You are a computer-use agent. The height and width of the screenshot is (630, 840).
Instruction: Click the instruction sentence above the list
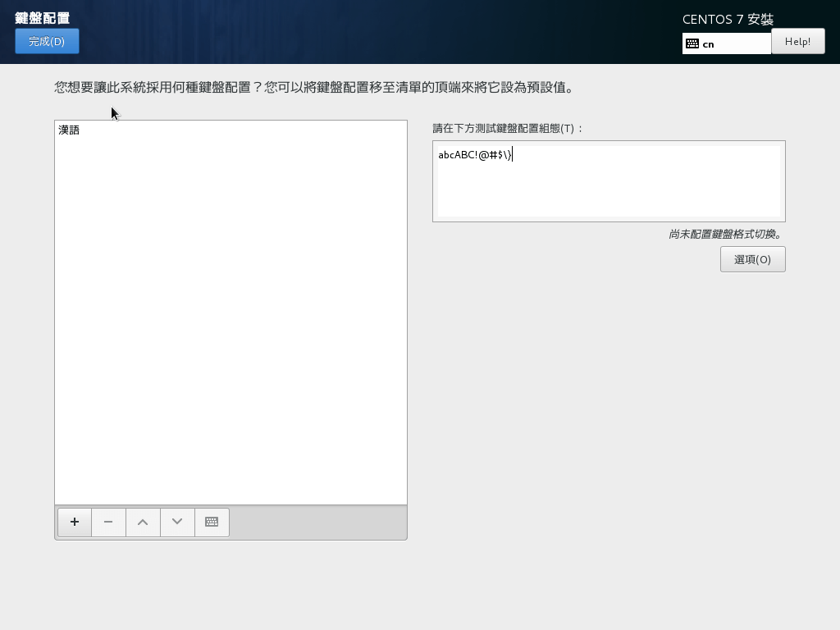click(x=314, y=87)
